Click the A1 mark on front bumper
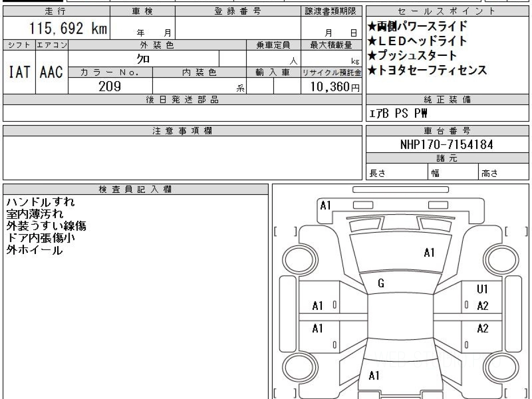 pyautogui.click(x=326, y=205)
